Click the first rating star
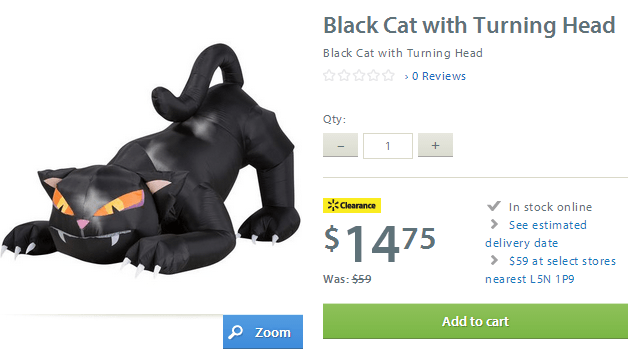 (x=329, y=76)
